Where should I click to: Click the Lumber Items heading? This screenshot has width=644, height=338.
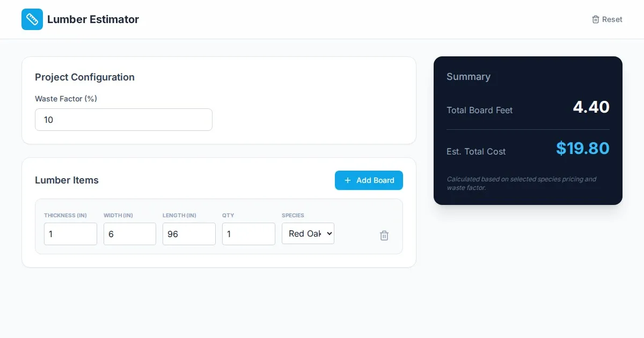pyautogui.click(x=67, y=180)
